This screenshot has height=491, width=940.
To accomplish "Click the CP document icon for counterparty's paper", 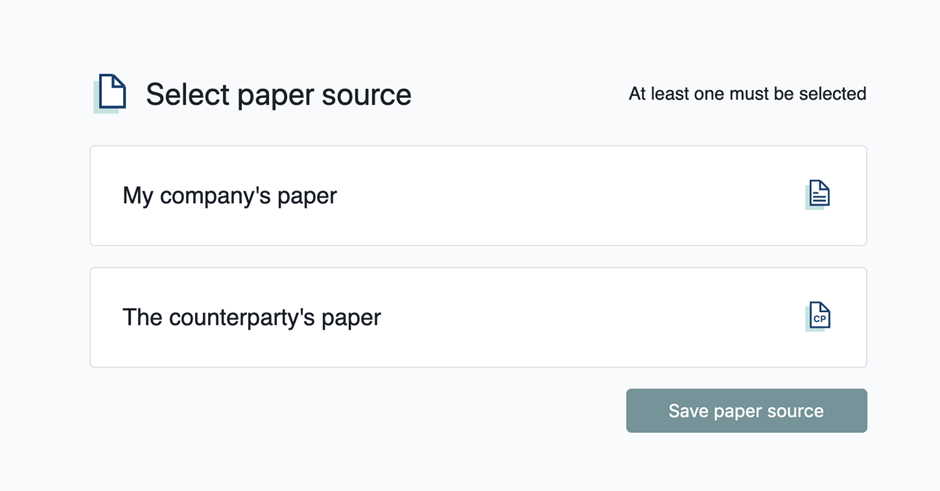I will click(818, 316).
